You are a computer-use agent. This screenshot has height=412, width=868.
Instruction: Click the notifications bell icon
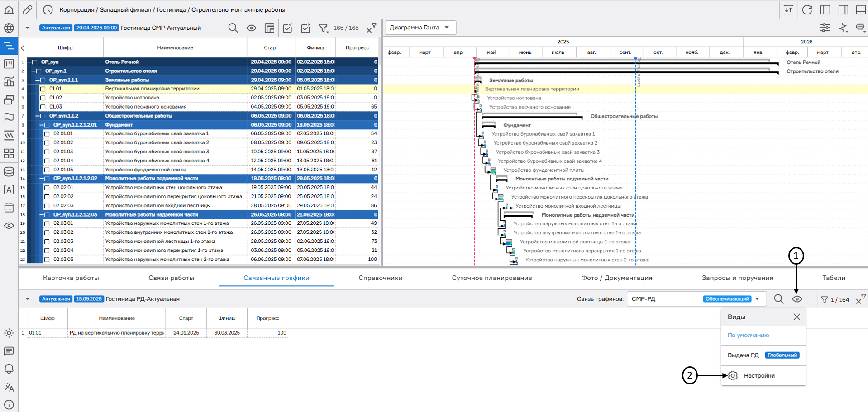pyautogui.click(x=9, y=369)
